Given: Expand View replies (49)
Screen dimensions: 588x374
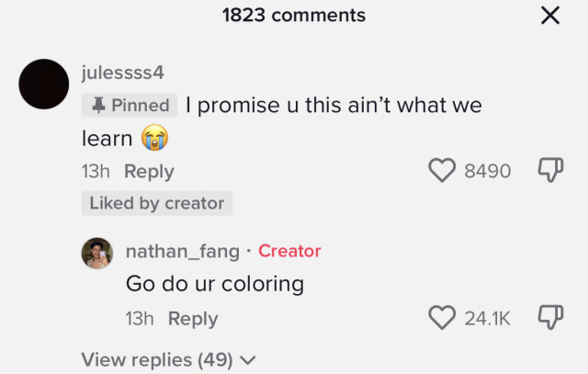Looking at the screenshot, I should tap(157, 359).
